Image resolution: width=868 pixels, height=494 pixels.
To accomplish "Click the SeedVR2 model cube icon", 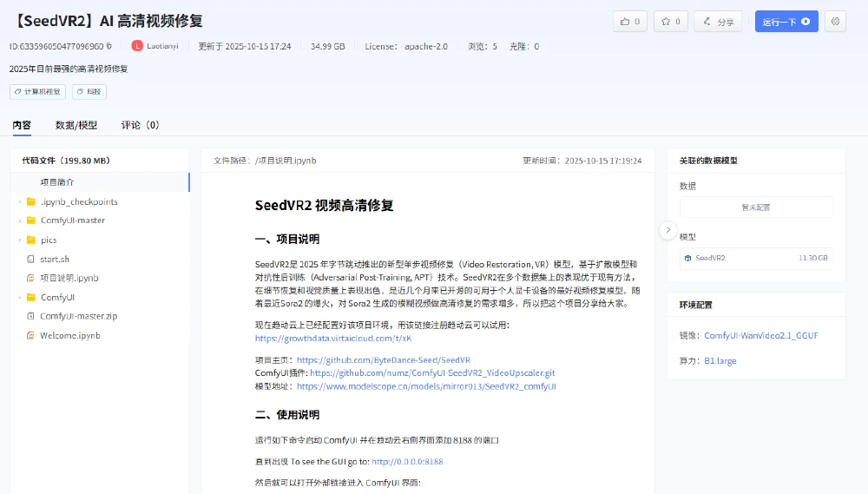I will click(x=687, y=258).
